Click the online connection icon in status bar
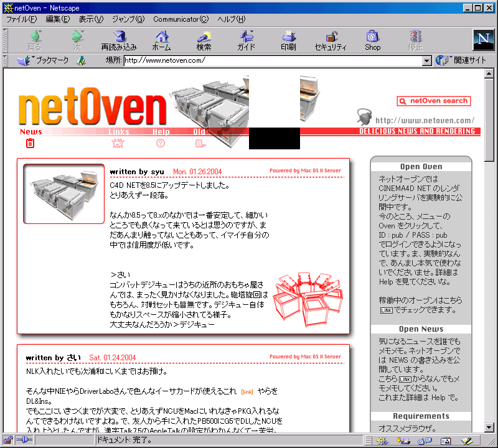 pyautogui.click(x=24, y=440)
